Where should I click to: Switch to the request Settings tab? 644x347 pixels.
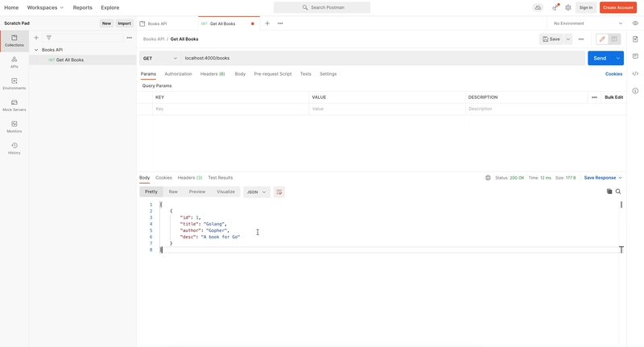(328, 74)
